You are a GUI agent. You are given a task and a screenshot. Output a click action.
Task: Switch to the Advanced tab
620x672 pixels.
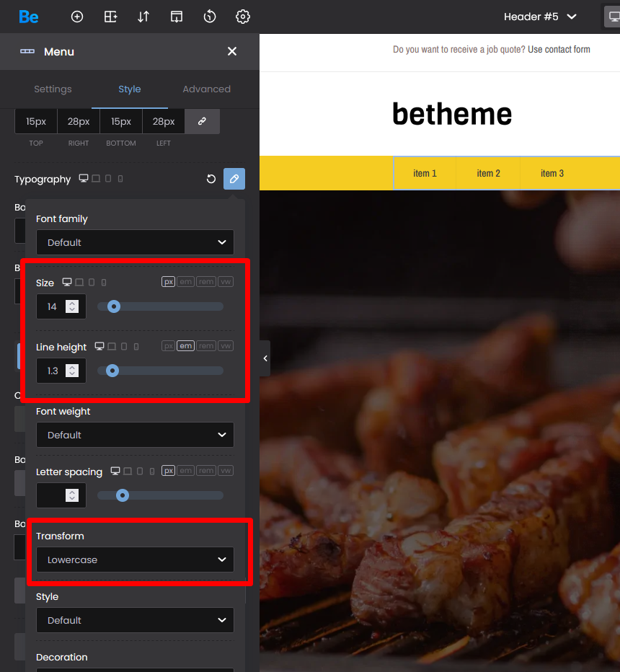206,89
